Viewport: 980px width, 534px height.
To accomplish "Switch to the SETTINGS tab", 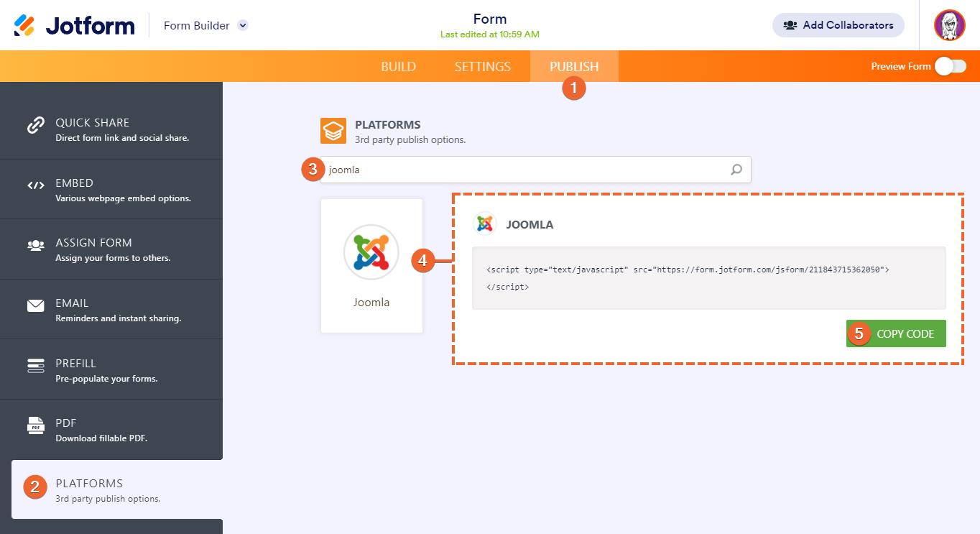I will [x=482, y=66].
